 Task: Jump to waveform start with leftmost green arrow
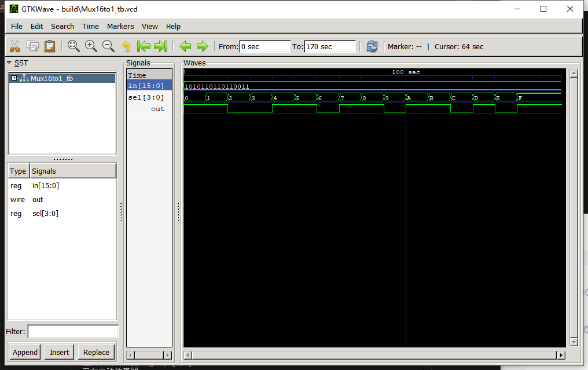(x=144, y=46)
